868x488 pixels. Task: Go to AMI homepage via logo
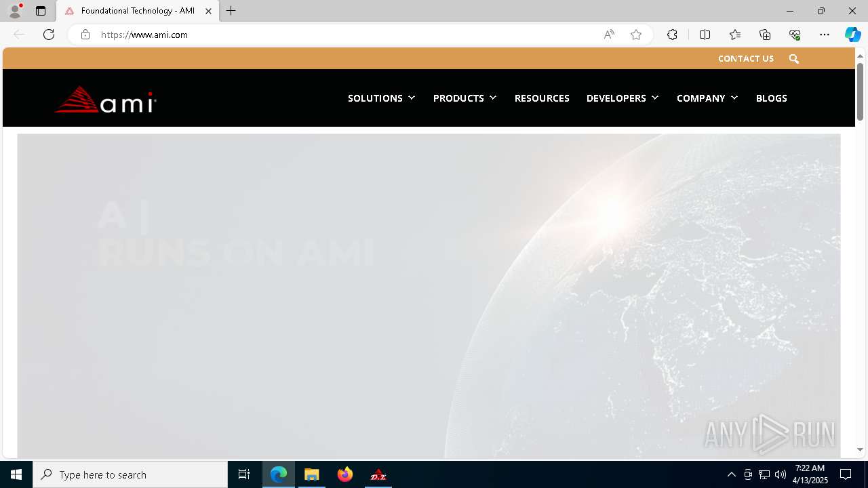[x=105, y=99]
